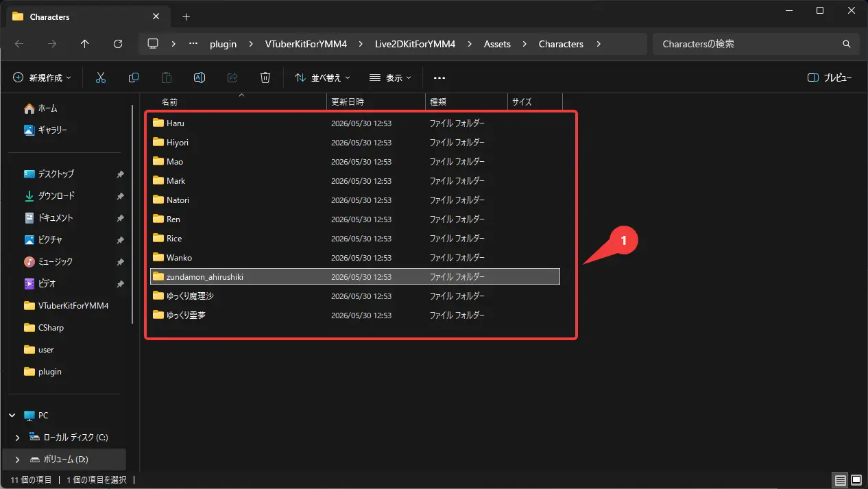This screenshot has width=868, height=489.
Task: Switch to details view icon in status bar
Action: tap(840, 479)
